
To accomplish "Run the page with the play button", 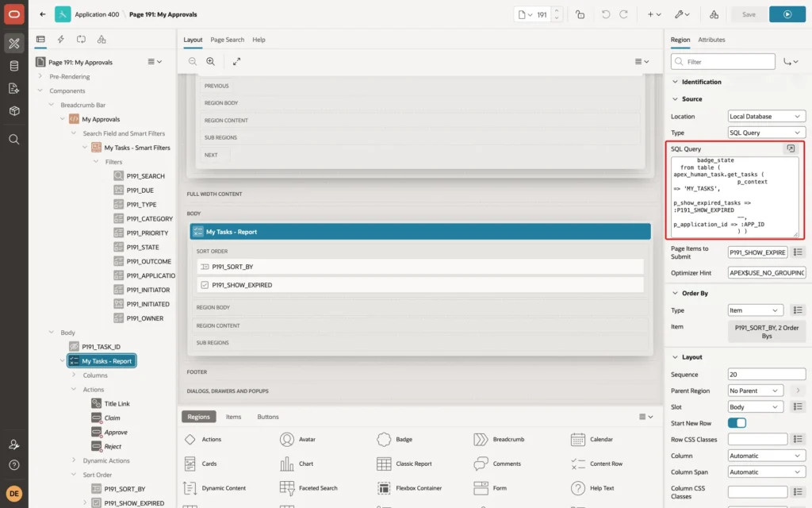I will (x=787, y=14).
